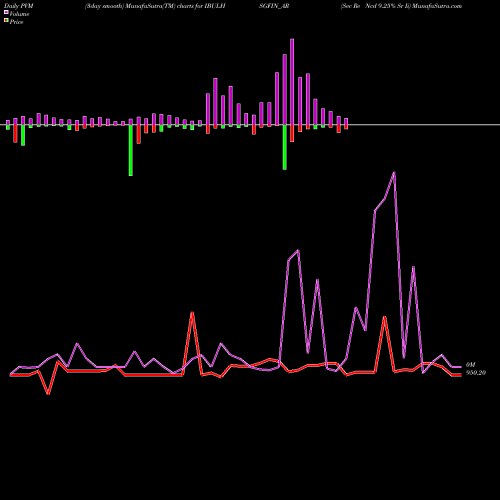500x500 pixels.
Task: Click the SGFIN_AR symbol text in header
Action: coord(274,6)
